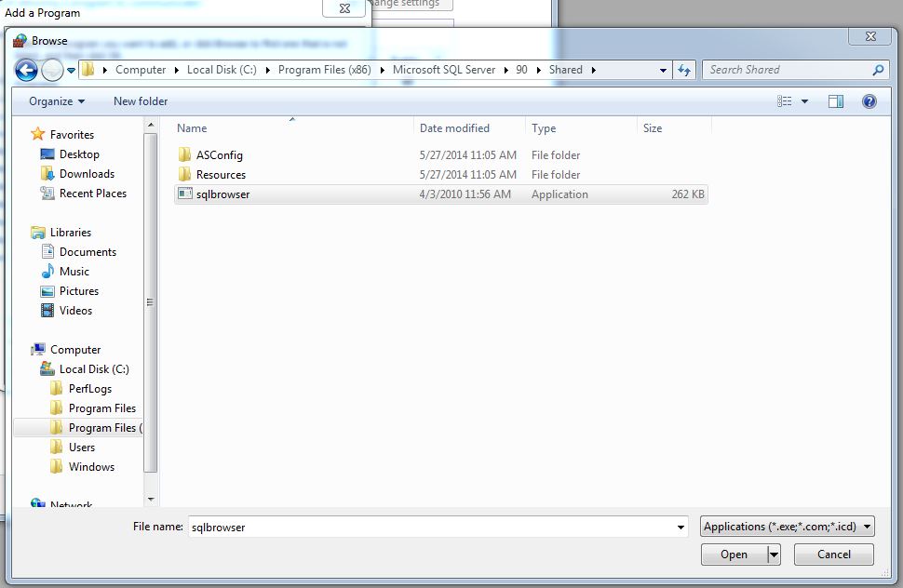Select Local Disk (C:) in the tree

pyautogui.click(x=94, y=369)
